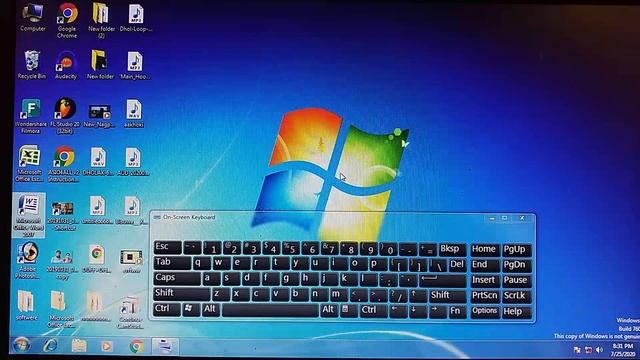Viewport: 640px width, 360px height.
Task: Click the number 5 key
Action: point(292,248)
